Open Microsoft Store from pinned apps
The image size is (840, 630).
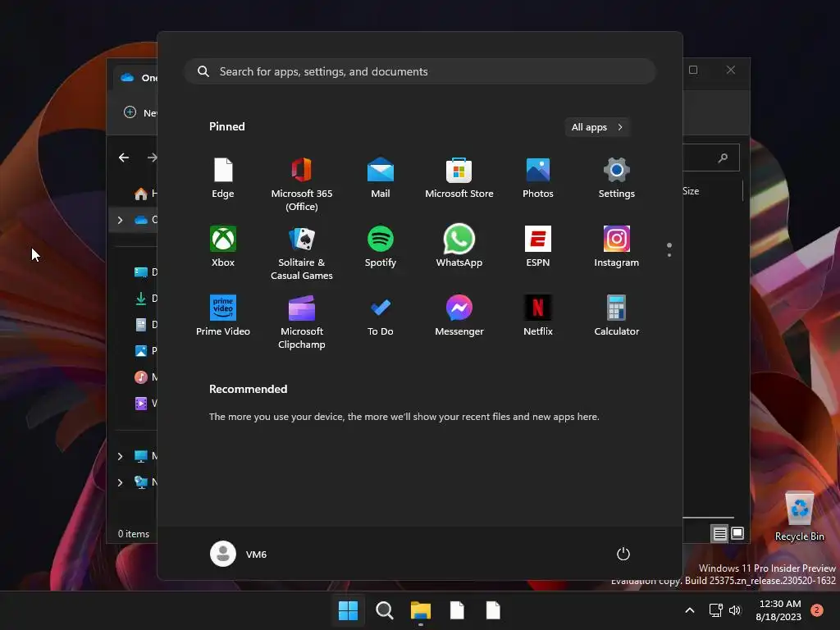pyautogui.click(x=459, y=178)
